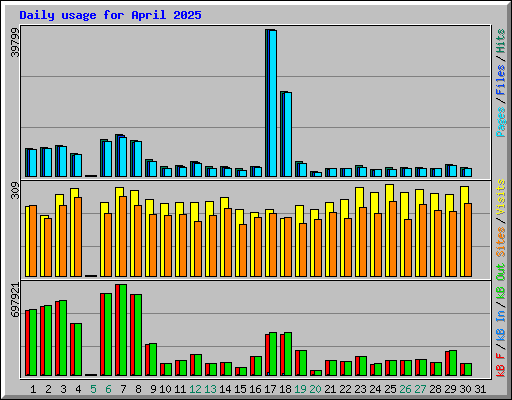Click weekend day label 20 on the x-axis
The image size is (512, 400).
coord(315,389)
